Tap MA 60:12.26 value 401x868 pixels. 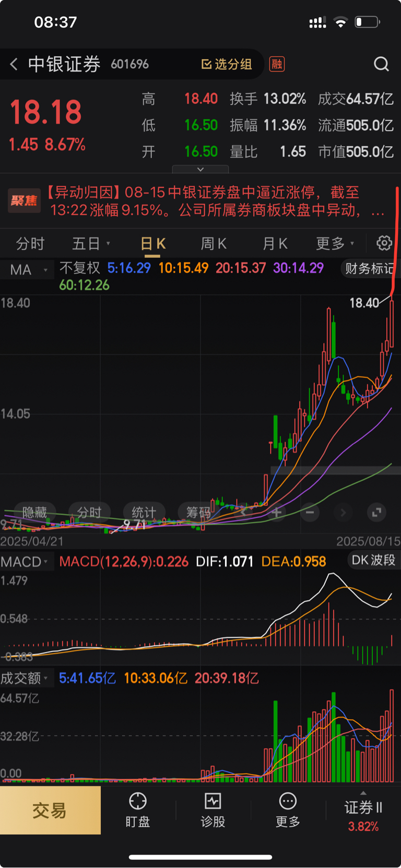click(85, 285)
